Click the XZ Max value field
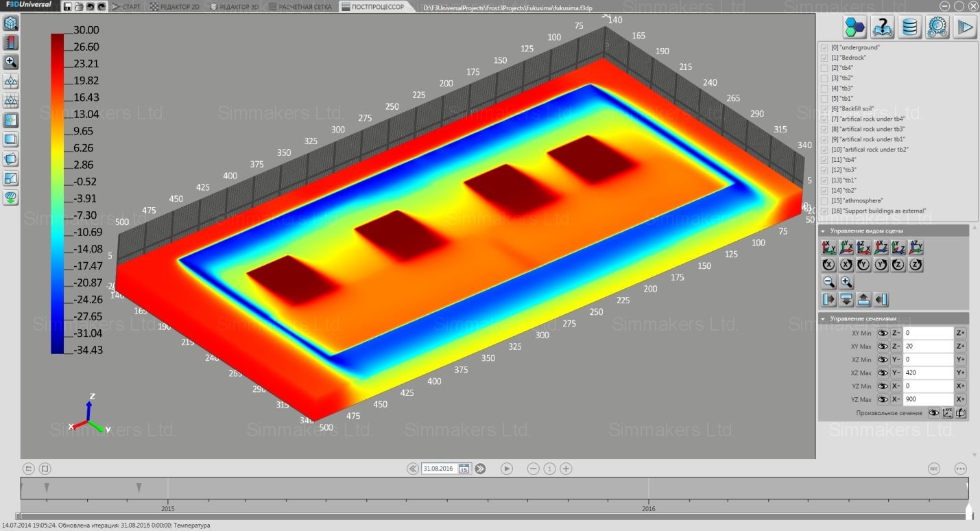The width and height of the screenshot is (980, 531). [x=929, y=373]
